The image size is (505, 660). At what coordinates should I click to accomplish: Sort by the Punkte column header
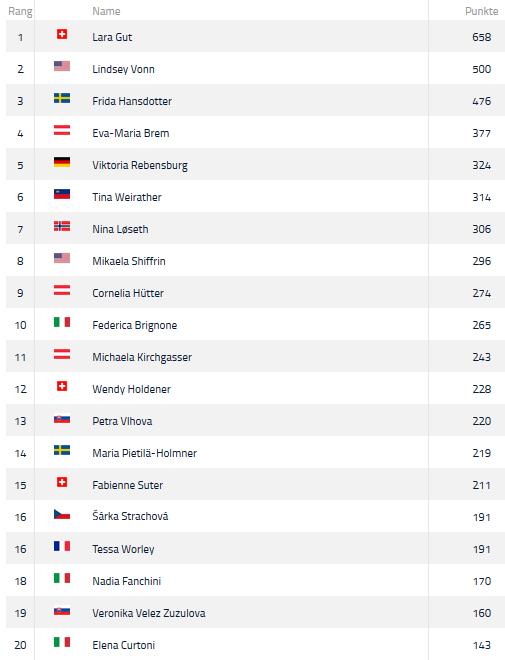click(x=481, y=11)
